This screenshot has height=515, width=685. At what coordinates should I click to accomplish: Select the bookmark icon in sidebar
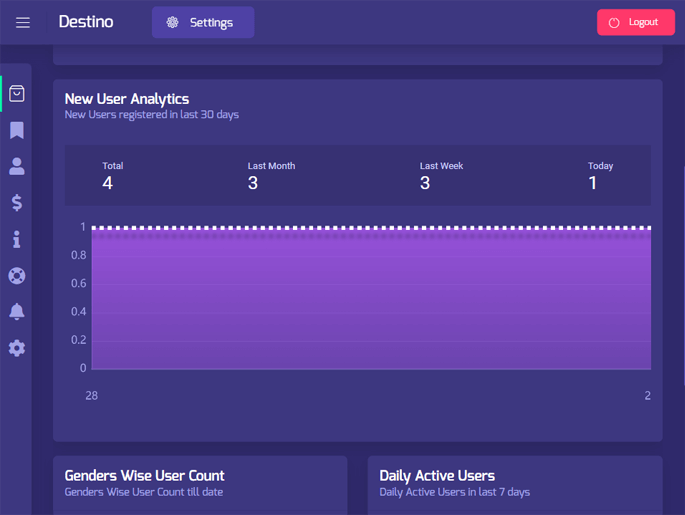click(x=17, y=130)
